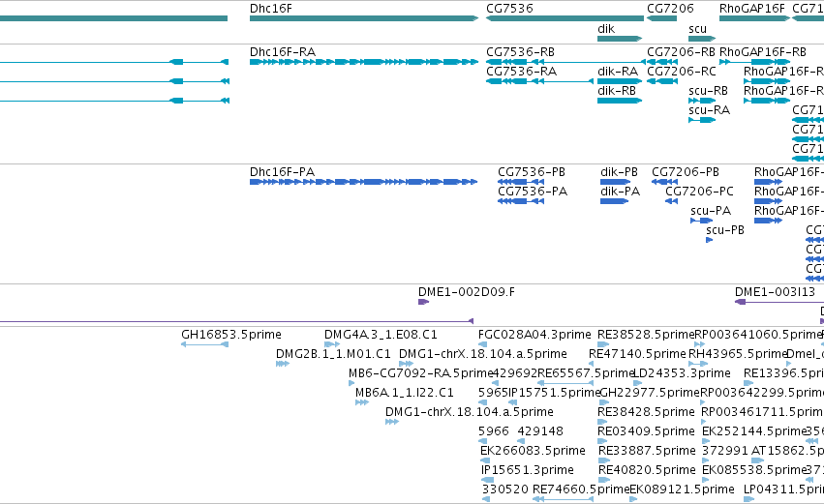This screenshot has width=824, height=504.
Task: Open the EK089121.5prime EST
Action: coord(633,499)
